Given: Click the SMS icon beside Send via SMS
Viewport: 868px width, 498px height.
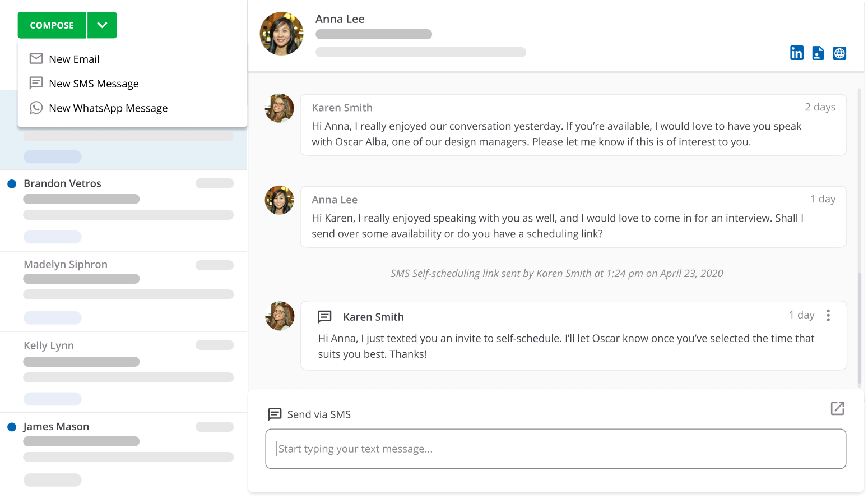Looking at the screenshot, I should pos(275,414).
